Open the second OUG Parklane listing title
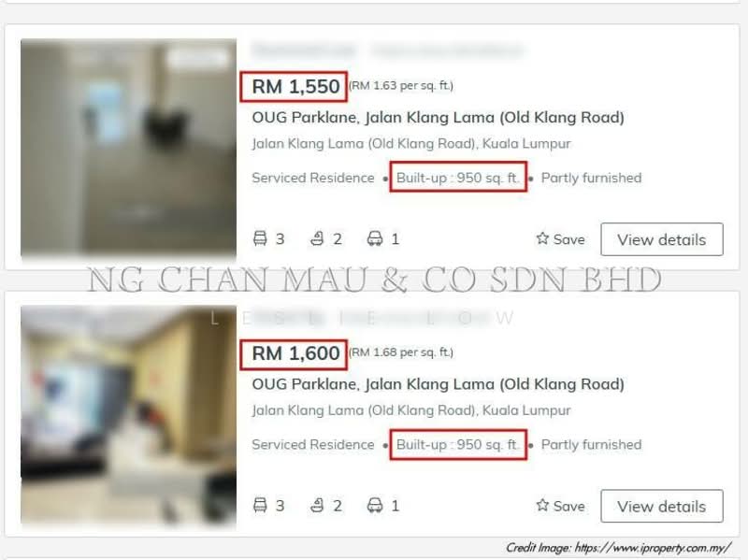 point(438,384)
